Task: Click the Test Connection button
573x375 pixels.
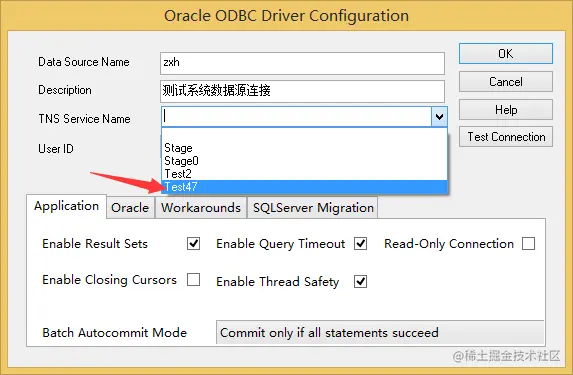Action: [505, 137]
